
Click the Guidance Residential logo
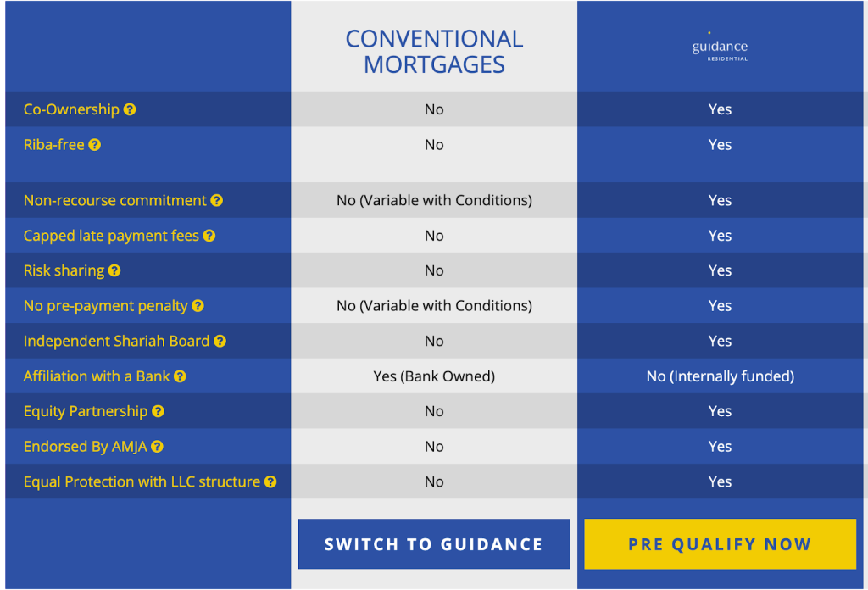click(720, 47)
